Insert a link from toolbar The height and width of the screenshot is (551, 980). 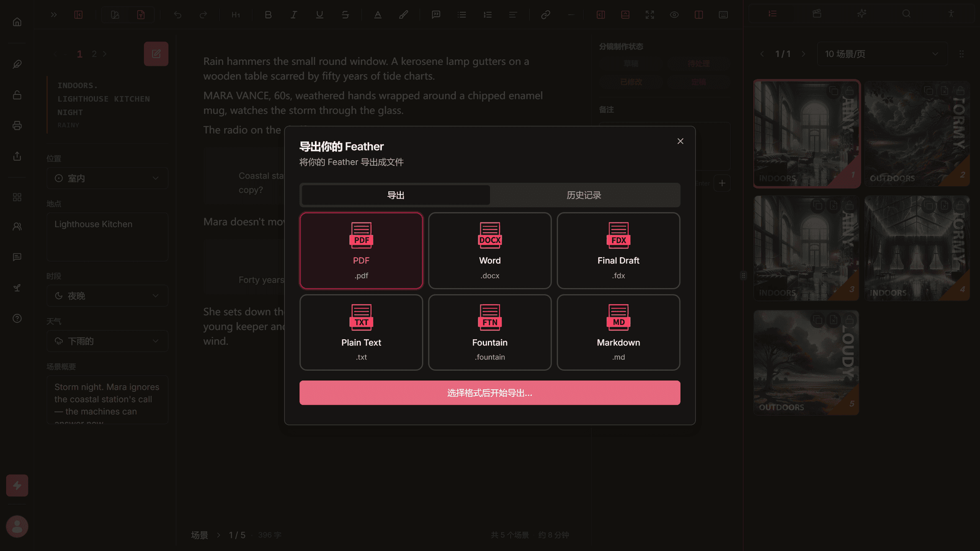tap(546, 15)
